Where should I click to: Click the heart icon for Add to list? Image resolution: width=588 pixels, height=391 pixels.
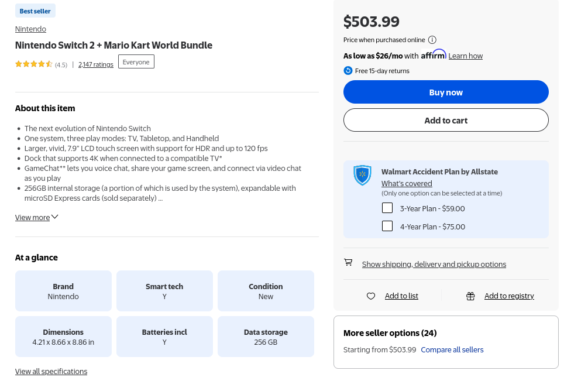pos(371,296)
